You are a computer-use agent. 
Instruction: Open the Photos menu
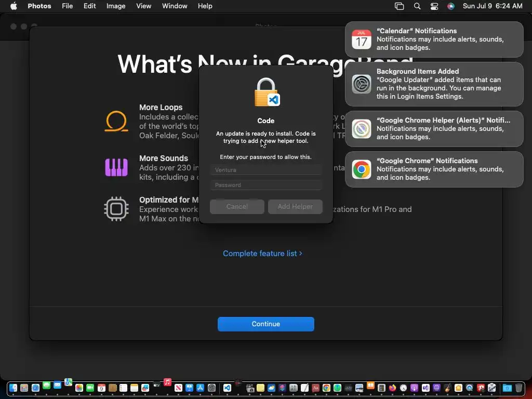[39, 6]
